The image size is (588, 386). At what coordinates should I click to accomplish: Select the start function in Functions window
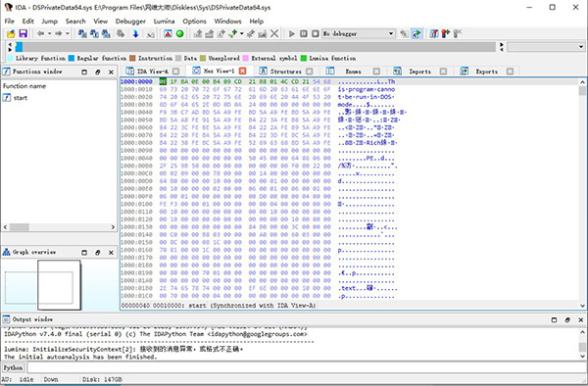coord(21,98)
